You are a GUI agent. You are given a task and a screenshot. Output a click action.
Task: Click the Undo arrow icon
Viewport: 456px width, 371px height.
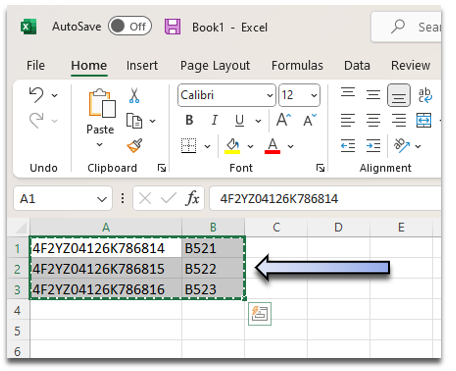36,95
